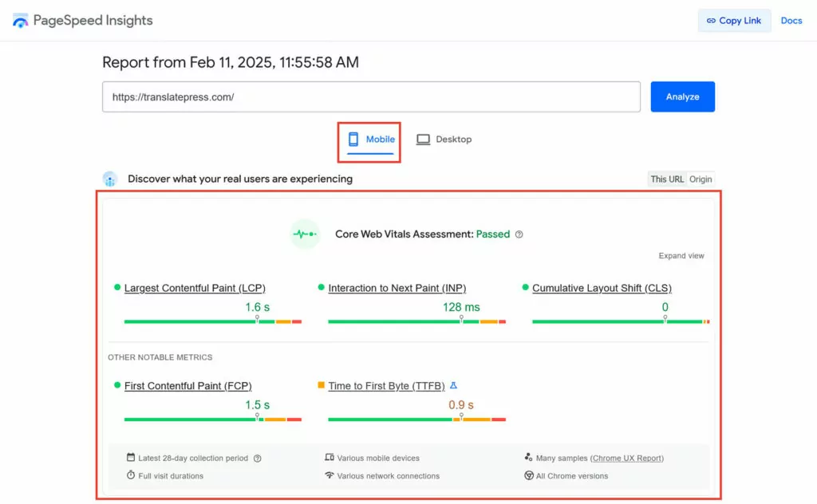Switch to the Mobile tab

[x=370, y=140]
